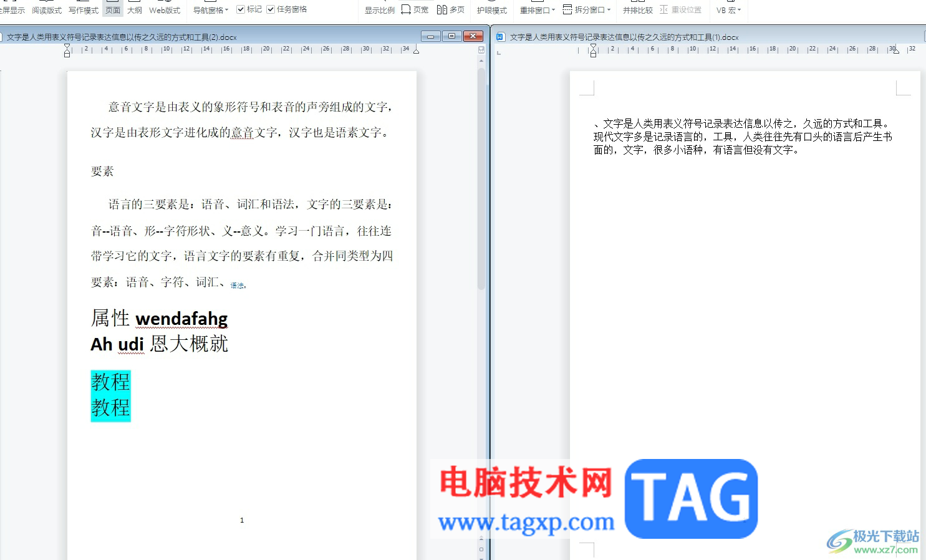Open the VB 宏 dropdown
Viewport: 926px width, 560px height.
pyautogui.click(x=728, y=10)
